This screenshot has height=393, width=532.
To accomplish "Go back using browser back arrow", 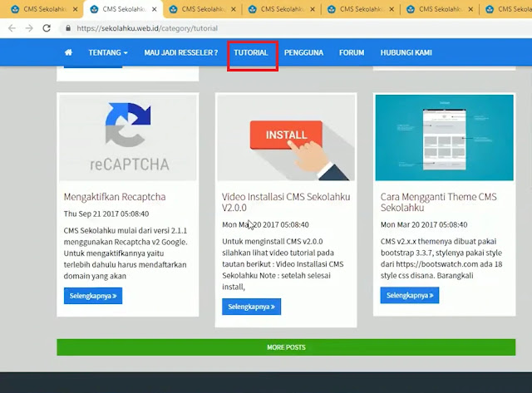I will (12, 28).
